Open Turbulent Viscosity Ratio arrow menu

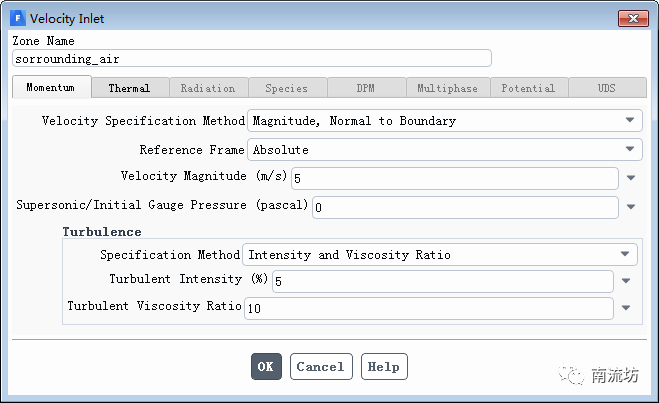click(625, 308)
